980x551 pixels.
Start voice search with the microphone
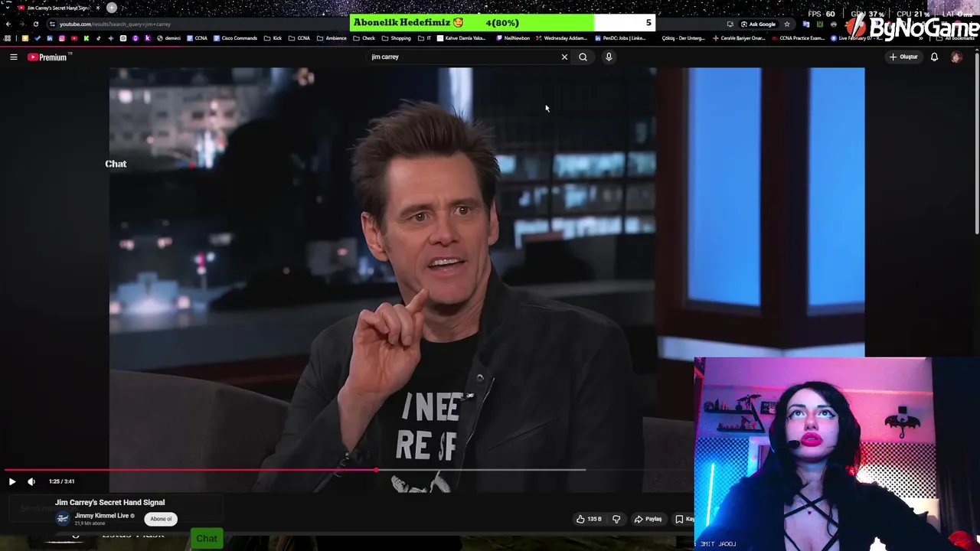pyautogui.click(x=609, y=57)
